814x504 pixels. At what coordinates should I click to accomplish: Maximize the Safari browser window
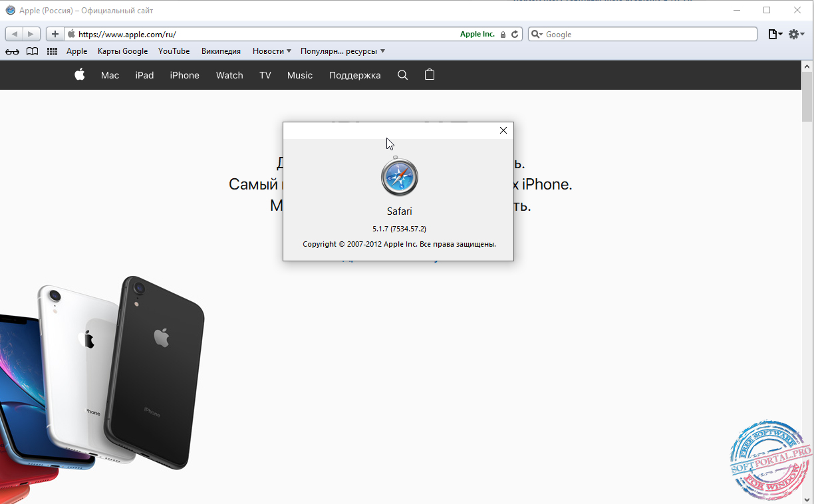[x=767, y=10]
